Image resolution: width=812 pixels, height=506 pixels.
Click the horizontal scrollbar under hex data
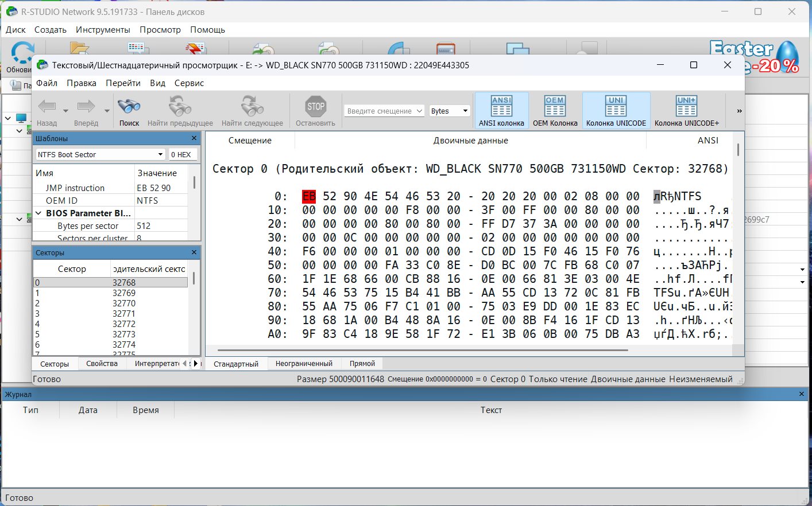(422, 350)
